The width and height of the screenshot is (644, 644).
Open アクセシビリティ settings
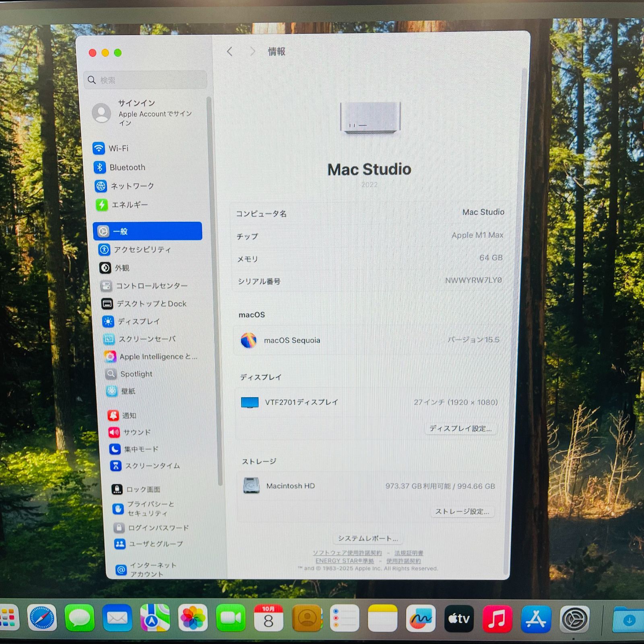(142, 250)
